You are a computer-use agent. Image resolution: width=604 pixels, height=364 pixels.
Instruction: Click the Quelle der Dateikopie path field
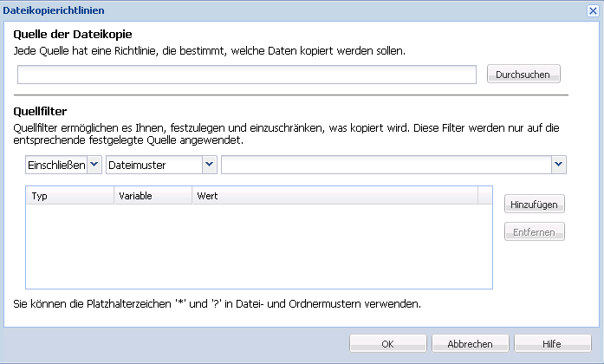pyautogui.click(x=247, y=75)
